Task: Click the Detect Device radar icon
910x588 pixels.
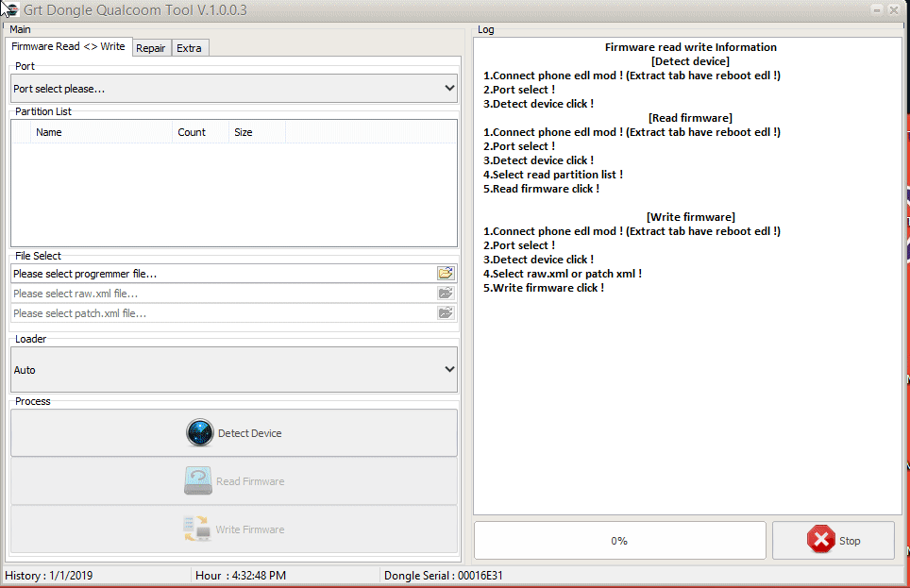Action: click(199, 433)
